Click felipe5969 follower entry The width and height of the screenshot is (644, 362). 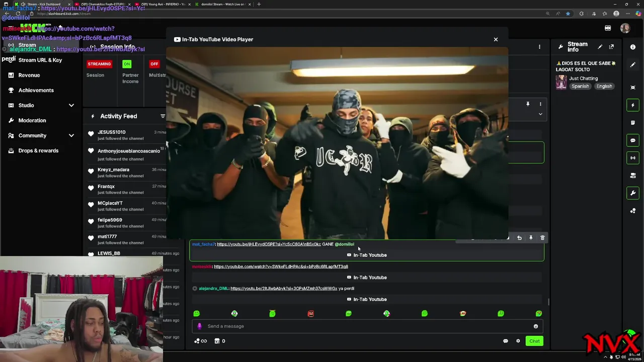[x=110, y=220]
